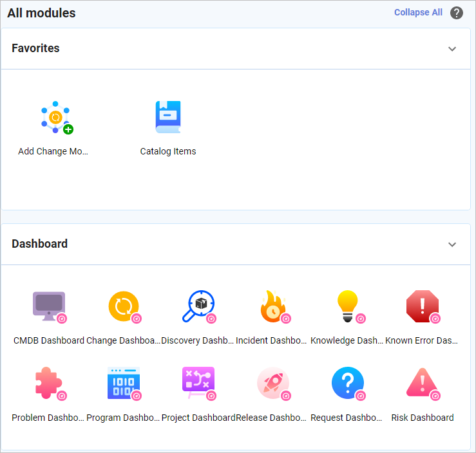476x453 pixels.
Task: Open the Request Dashboard question icon
Action: pos(348,383)
